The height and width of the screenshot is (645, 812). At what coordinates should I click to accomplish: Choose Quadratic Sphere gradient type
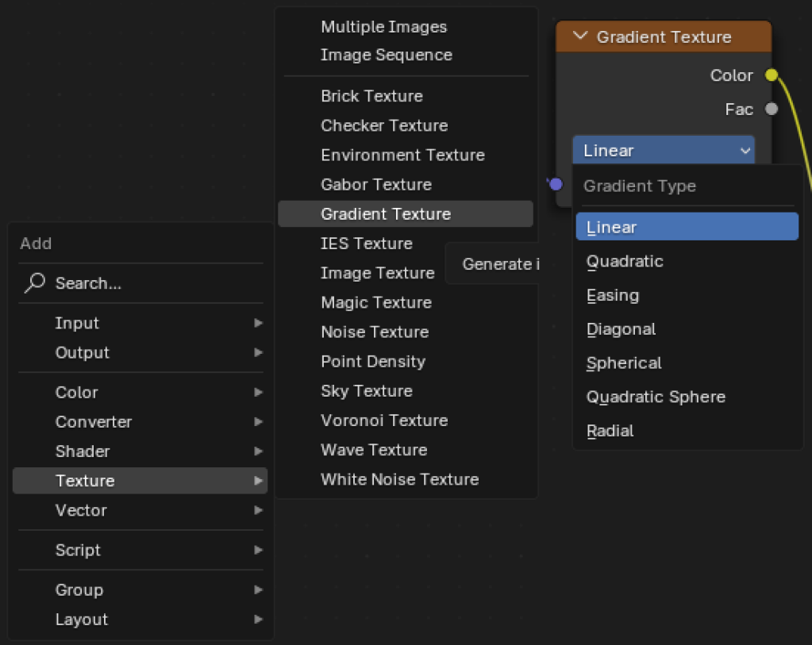coord(656,397)
